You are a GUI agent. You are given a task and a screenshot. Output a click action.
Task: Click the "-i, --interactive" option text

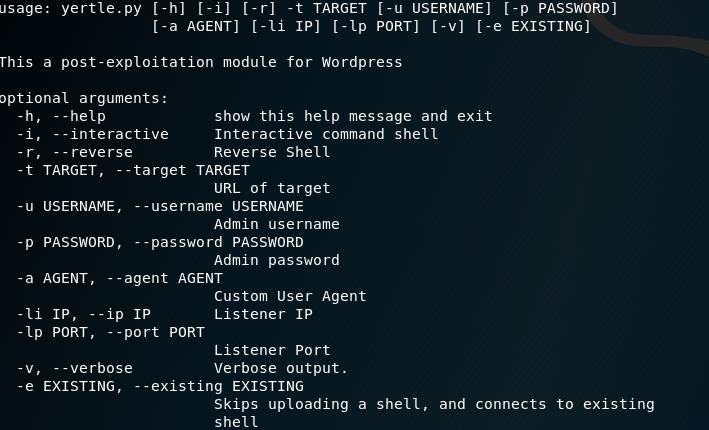click(x=92, y=134)
